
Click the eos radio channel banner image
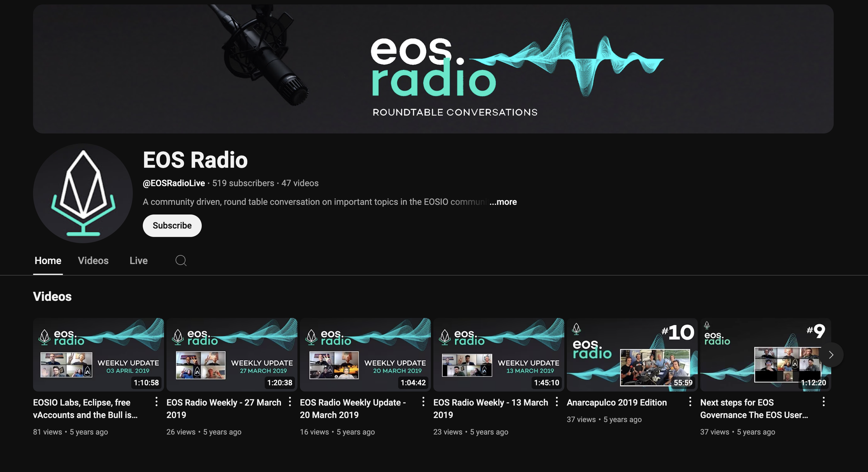[x=433, y=69]
